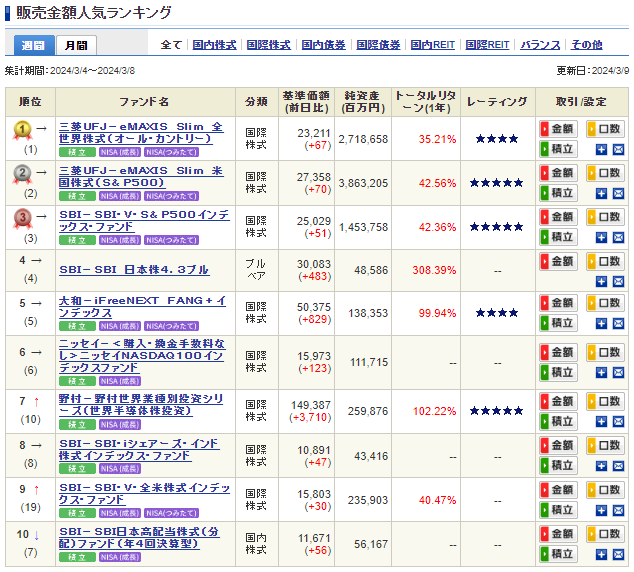Viewport: 634px width, 572px height.
Task: Open SBI 日本株4.3ブル fund link
Action: point(134,270)
